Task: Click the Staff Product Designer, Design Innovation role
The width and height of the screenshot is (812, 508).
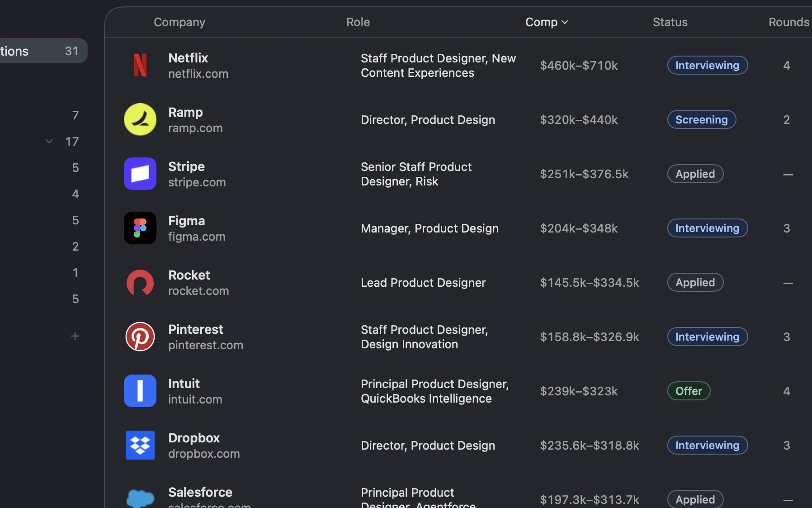Action: coord(425,337)
